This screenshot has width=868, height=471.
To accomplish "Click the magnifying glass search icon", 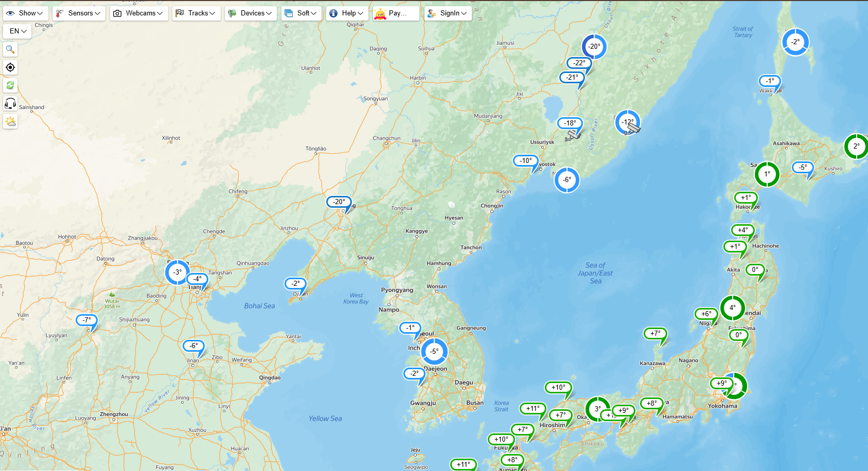I will pyautogui.click(x=10, y=49).
